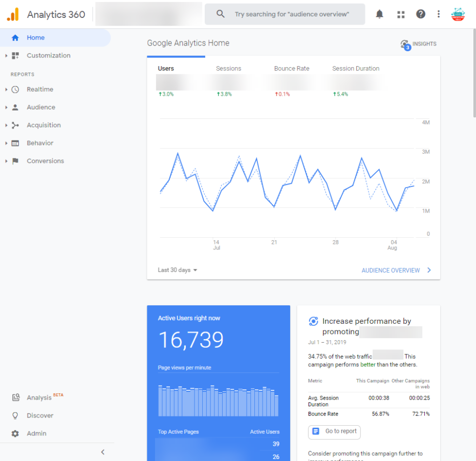Viewport: 476px width, 461px height.
Task: Open the Google apps grid icon
Action: click(x=401, y=14)
